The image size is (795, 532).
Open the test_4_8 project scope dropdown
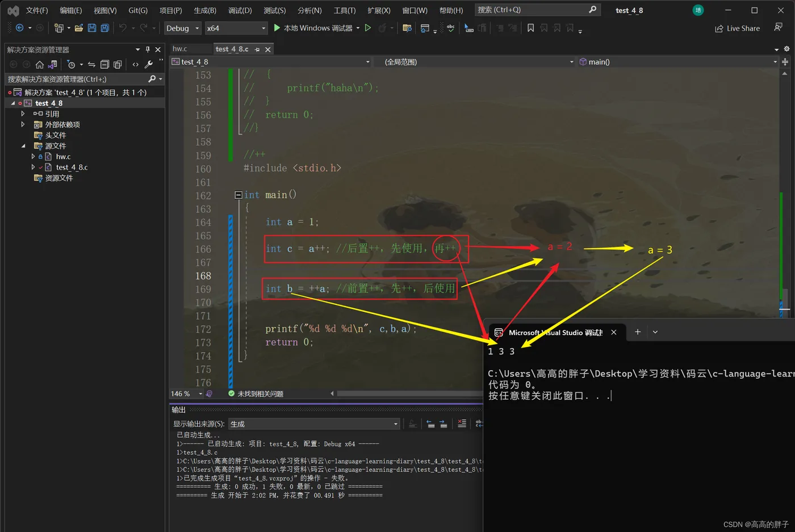coord(271,62)
